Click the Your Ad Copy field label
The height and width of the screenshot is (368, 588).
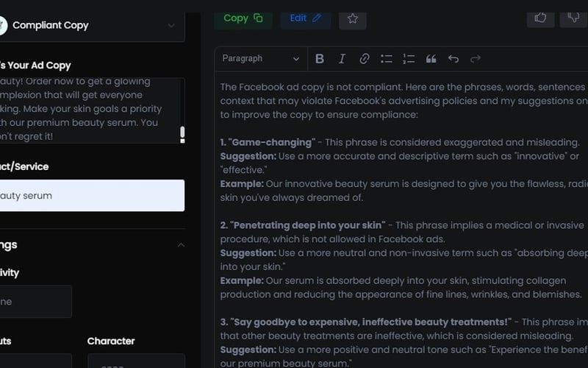click(x=35, y=66)
